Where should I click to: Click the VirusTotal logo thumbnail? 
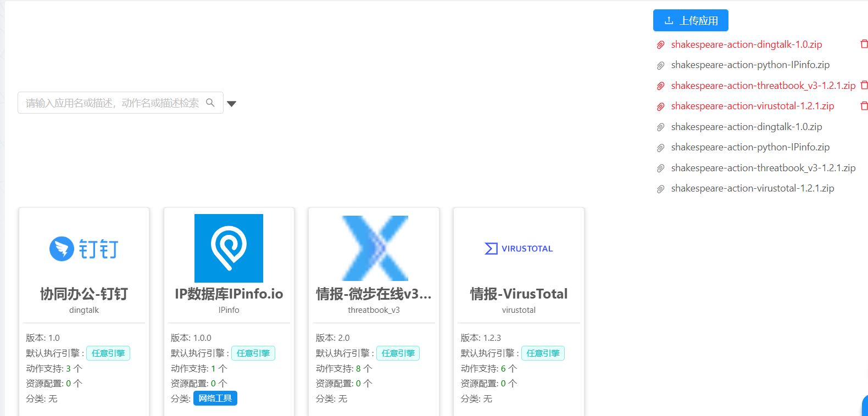pos(519,249)
